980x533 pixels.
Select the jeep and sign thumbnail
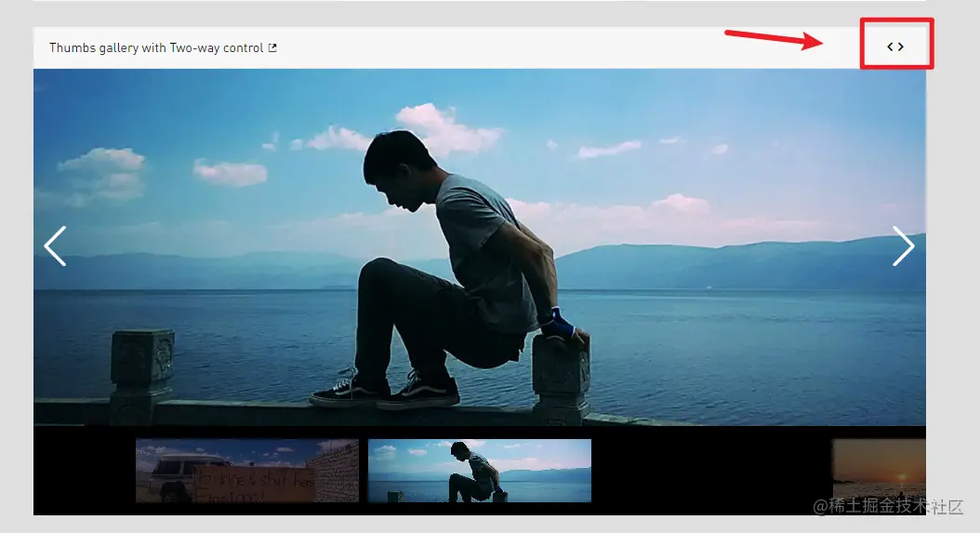click(x=247, y=471)
